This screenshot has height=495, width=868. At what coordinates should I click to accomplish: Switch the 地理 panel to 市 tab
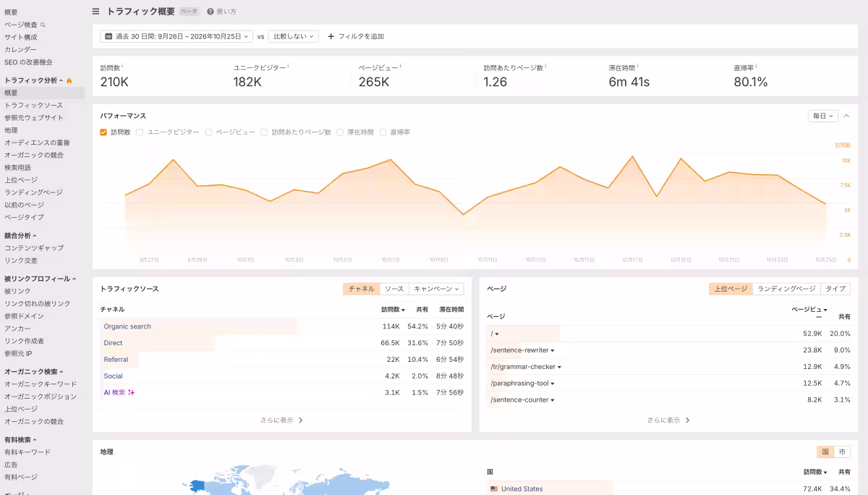pos(842,452)
